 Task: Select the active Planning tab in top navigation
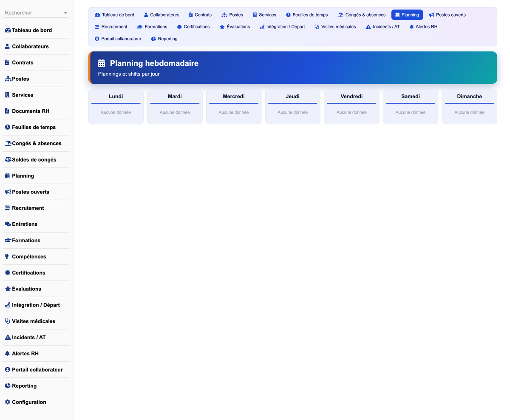[x=407, y=15]
